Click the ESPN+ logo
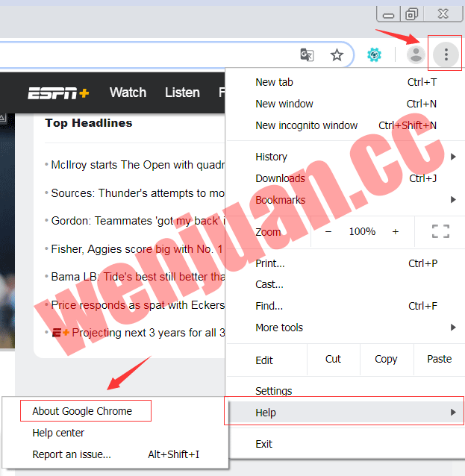Viewport: 465px width, 476px height. coord(59,93)
